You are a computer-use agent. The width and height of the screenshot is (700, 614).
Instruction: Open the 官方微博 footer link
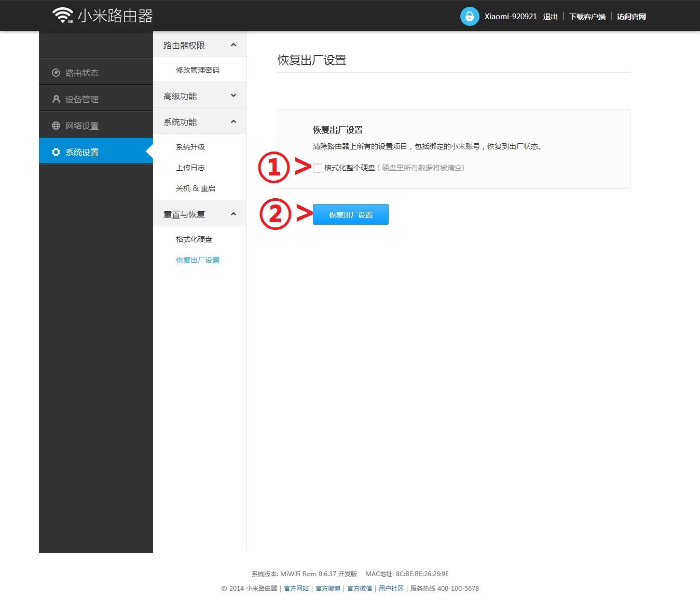click(328, 589)
